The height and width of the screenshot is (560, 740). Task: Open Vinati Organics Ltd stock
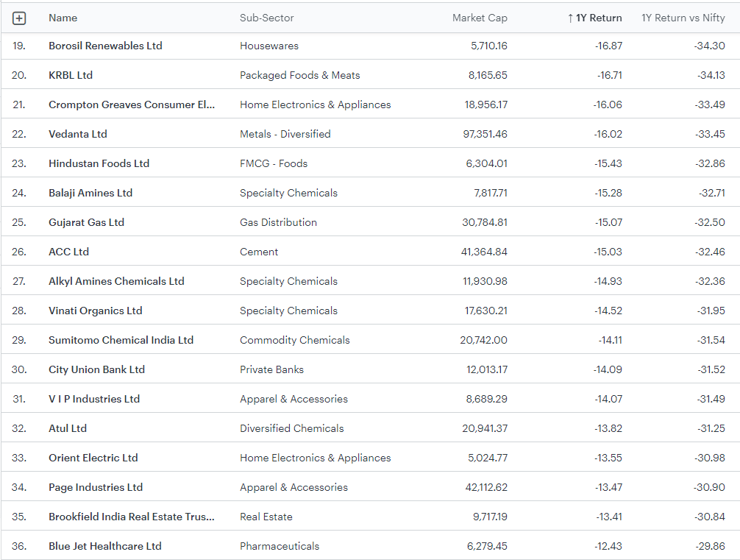96,311
